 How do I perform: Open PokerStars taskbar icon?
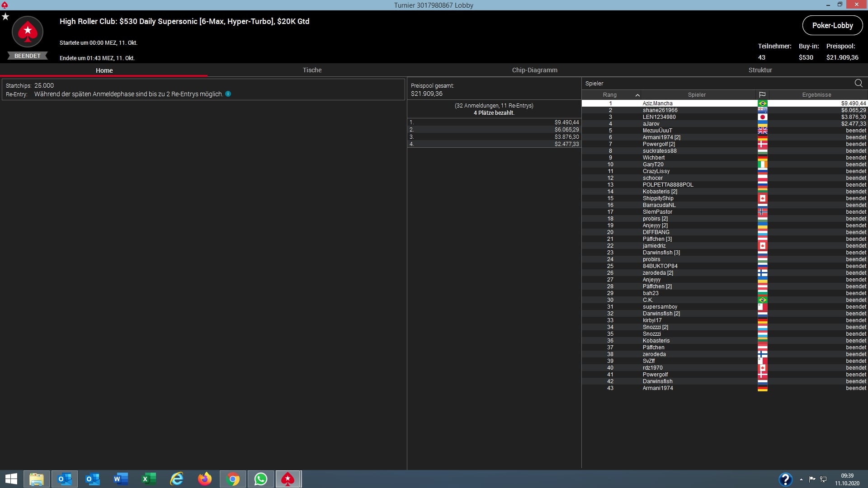pos(288,479)
